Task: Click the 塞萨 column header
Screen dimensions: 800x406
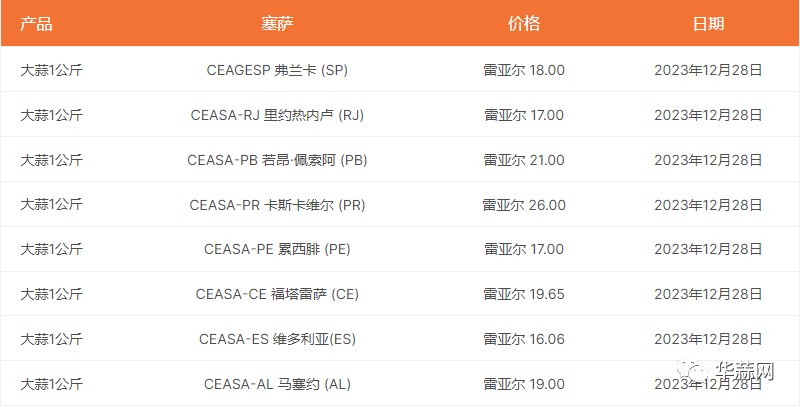Action: point(277,23)
